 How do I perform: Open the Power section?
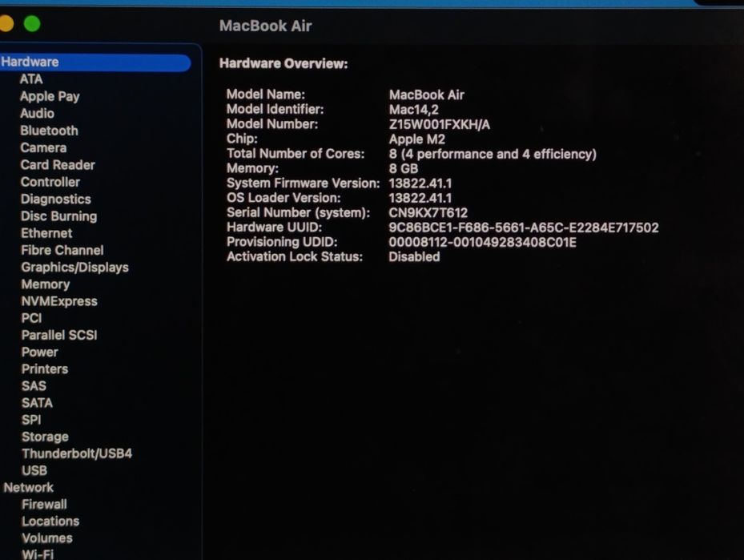tap(40, 353)
